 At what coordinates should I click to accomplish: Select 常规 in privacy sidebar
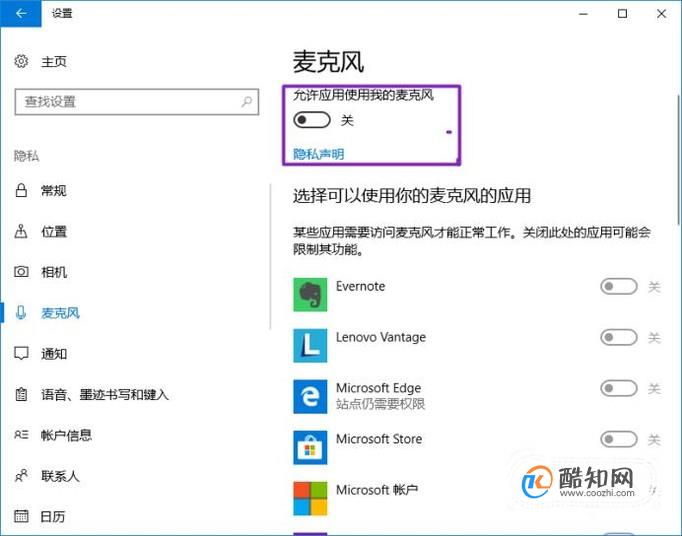click(x=54, y=191)
